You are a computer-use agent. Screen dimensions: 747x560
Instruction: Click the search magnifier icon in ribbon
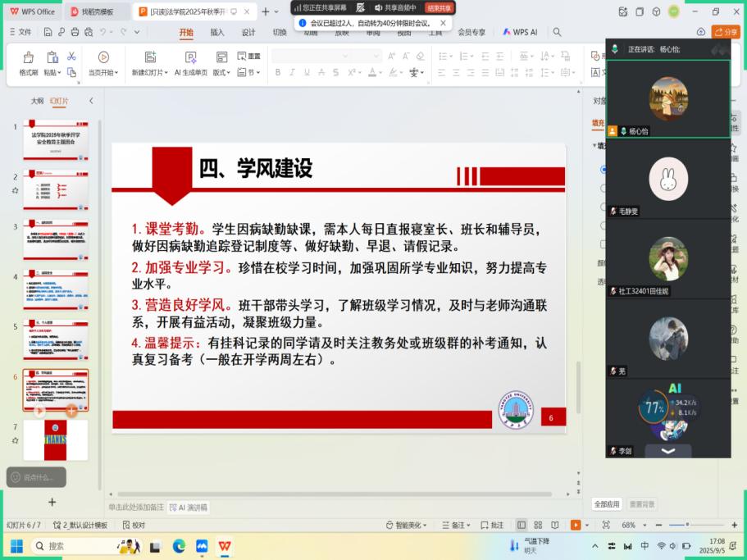click(558, 32)
